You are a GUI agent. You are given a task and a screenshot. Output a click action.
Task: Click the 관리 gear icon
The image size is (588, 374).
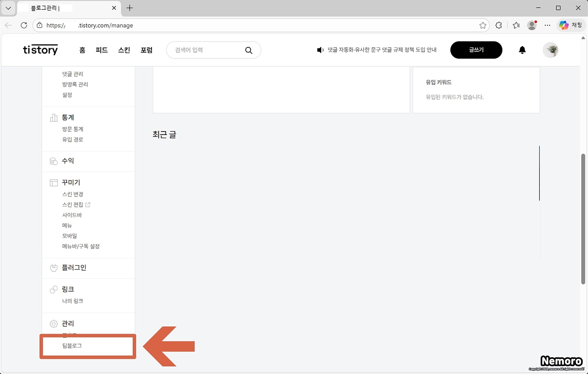(54, 324)
